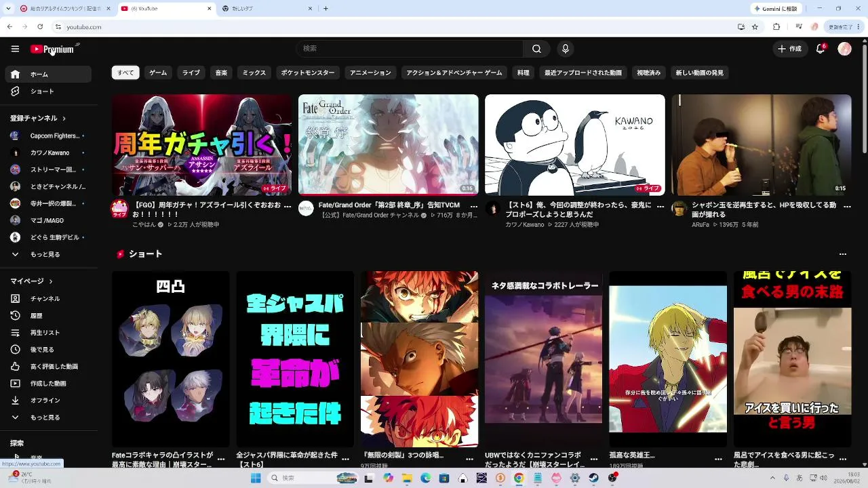
Task: Open options menu of ショート section
Action: click(x=843, y=254)
